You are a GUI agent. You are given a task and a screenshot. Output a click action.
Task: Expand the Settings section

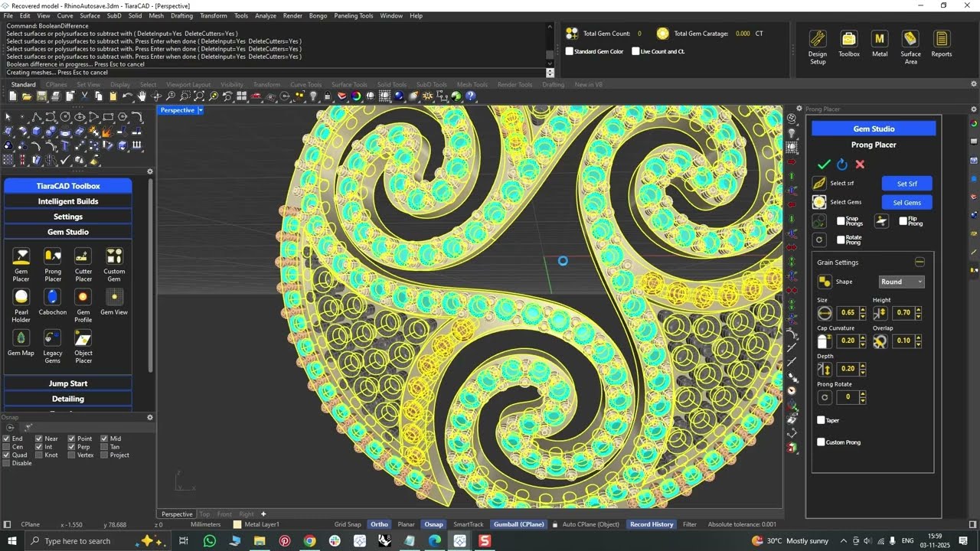pos(68,217)
